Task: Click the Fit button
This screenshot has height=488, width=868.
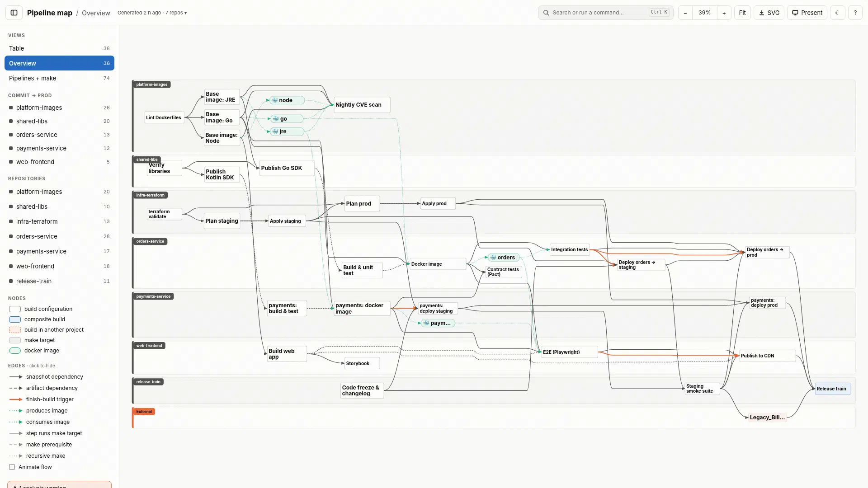Action: click(x=742, y=13)
